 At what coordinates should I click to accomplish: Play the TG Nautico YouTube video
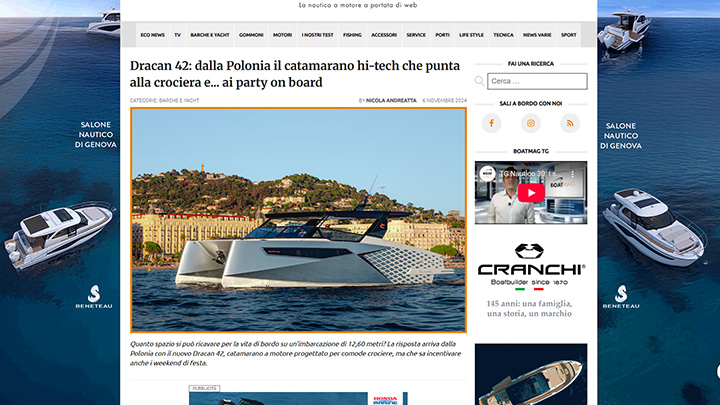tap(531, 193)
